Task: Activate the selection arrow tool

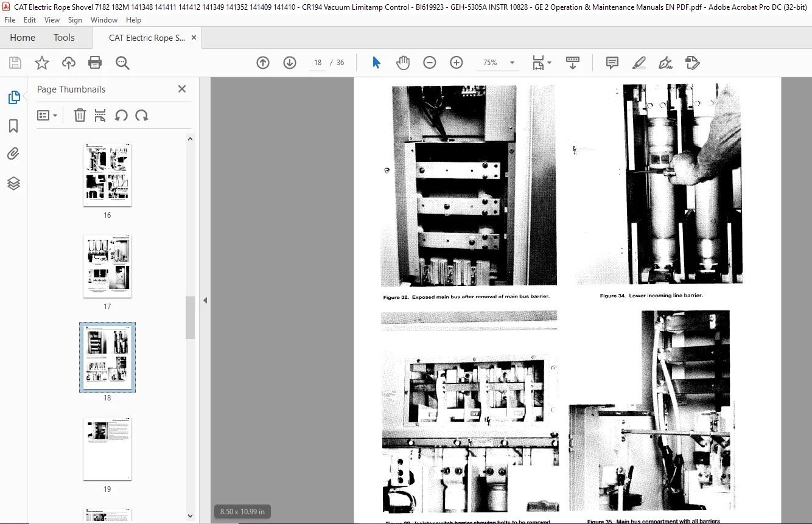Action: click(376, 63)
